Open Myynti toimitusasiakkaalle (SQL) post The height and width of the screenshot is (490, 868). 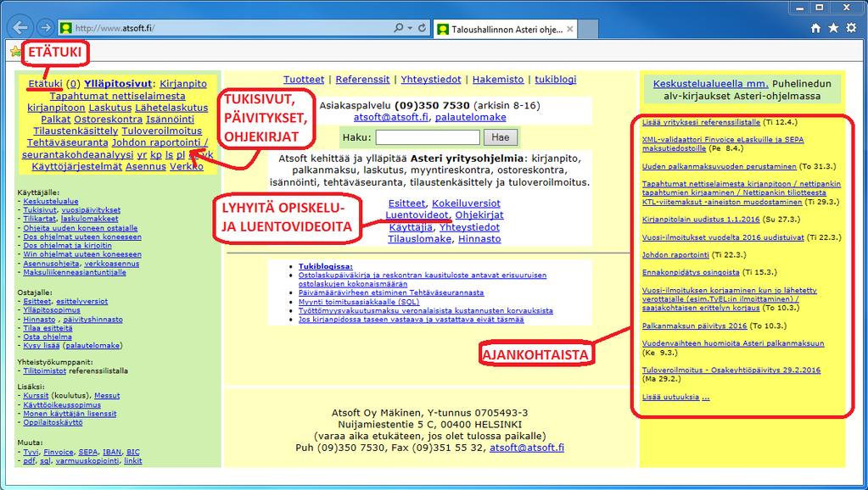tap(359, 302)
